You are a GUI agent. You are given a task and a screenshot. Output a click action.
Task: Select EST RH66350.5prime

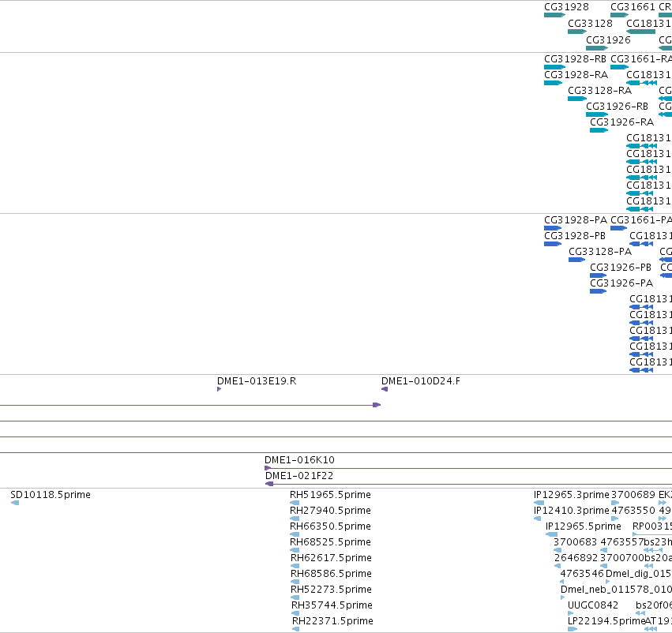click(295, 534)
